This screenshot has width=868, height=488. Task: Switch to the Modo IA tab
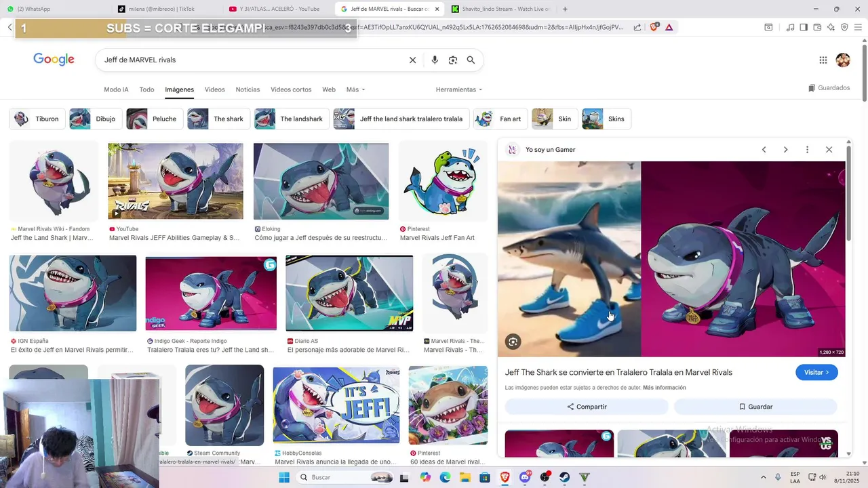pos(116,89)
